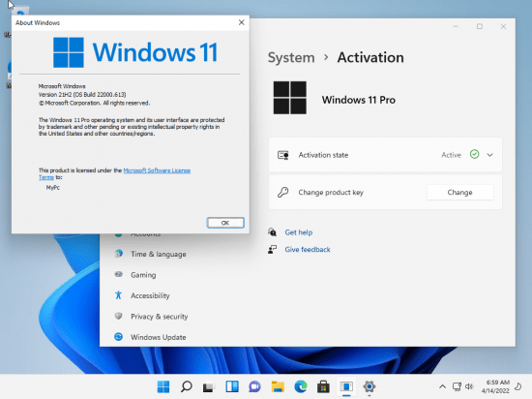
Task: Open the Get help link
Action: click(x=299, y=232)
